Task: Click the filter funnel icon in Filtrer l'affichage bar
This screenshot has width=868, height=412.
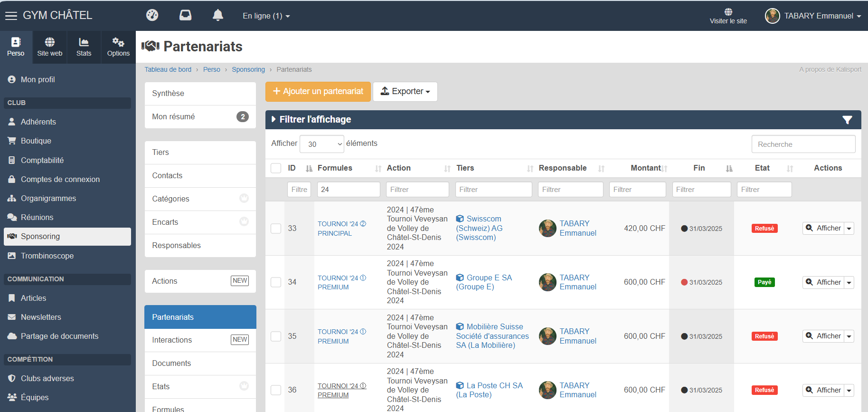Action: pos(847,120)
